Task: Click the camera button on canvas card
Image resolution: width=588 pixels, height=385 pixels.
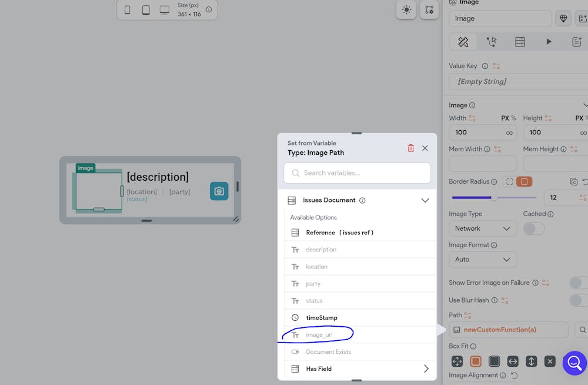Action: tap(219, 191)
